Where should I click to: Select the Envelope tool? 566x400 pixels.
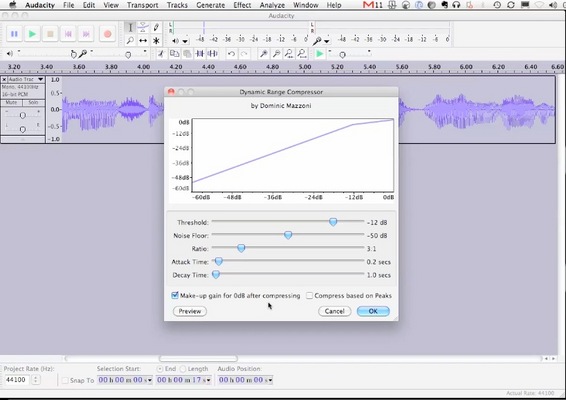click(143, 27)
